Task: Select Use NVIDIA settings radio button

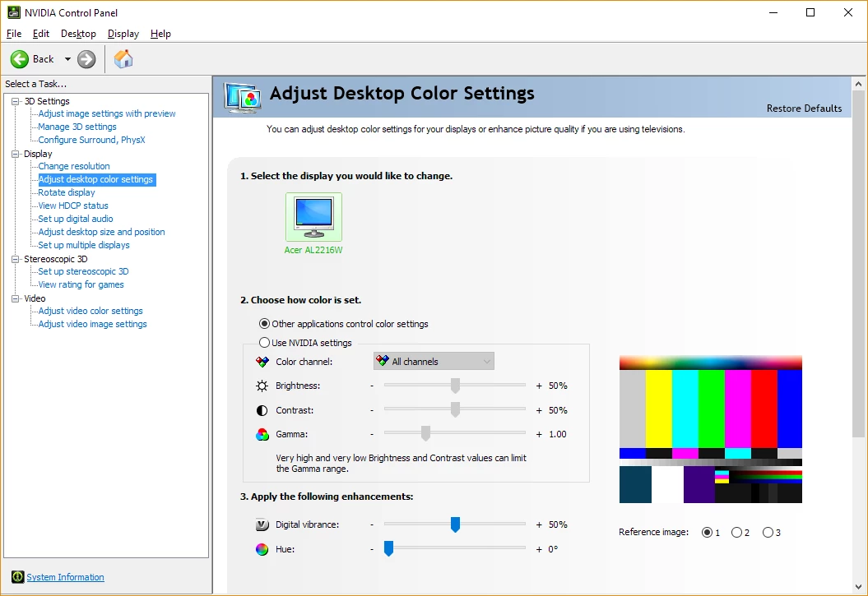Action: [x=265, y=342]
